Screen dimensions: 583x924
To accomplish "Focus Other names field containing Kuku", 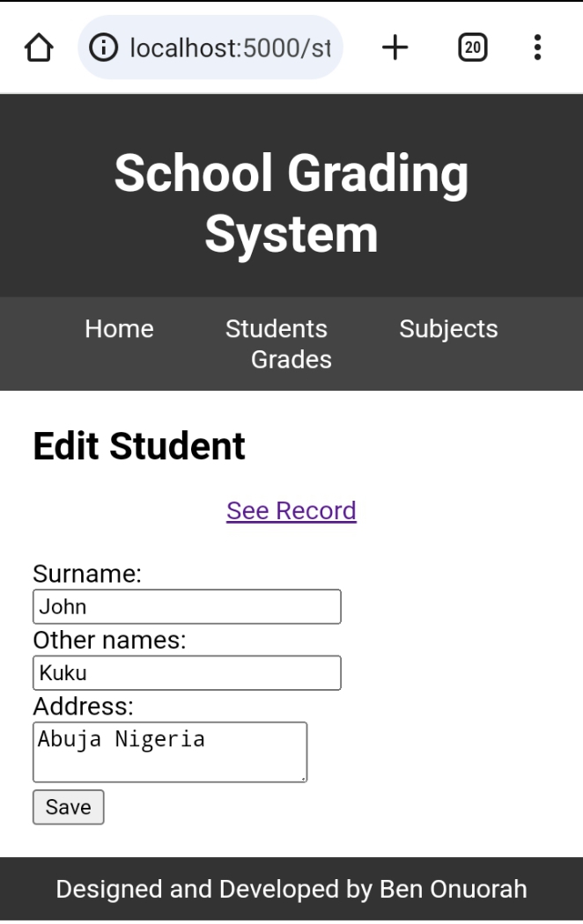I will click(x=187, y=672).
